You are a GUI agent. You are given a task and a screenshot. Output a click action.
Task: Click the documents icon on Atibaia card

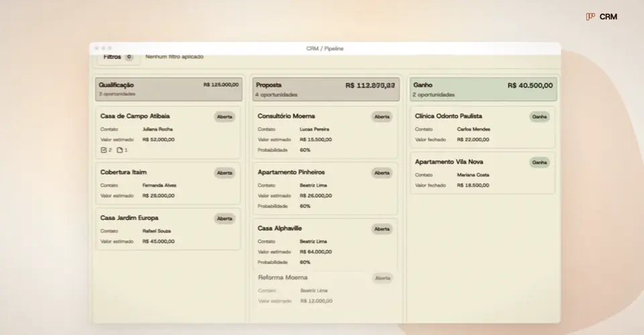point(119,150)
